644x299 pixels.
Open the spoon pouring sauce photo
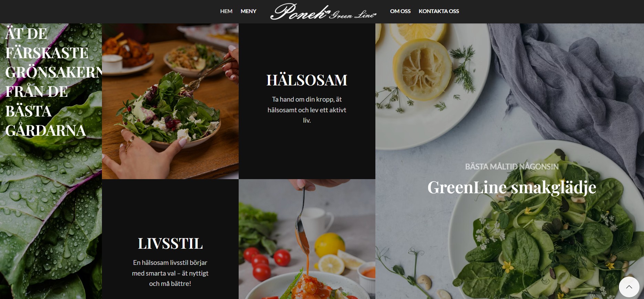point(307,239)
